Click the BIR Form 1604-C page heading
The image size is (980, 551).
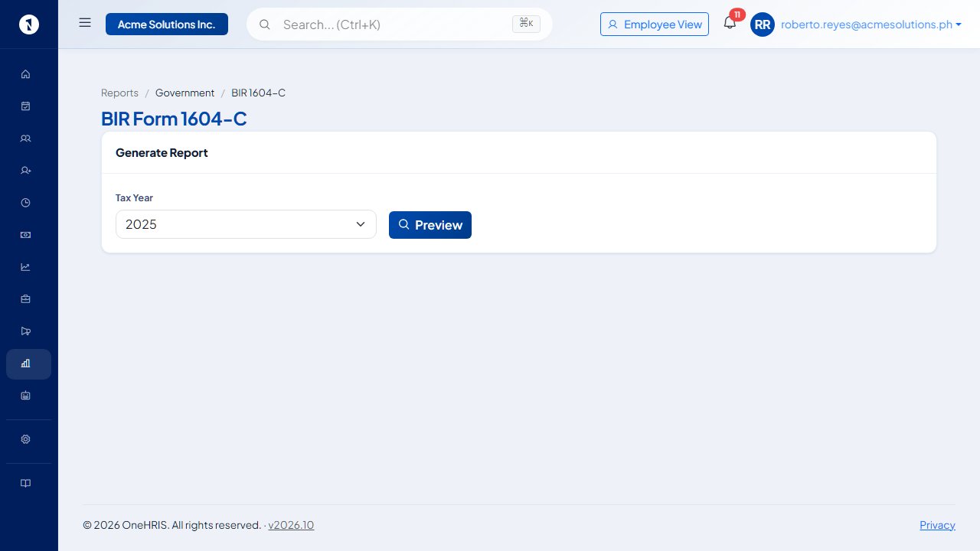pos(174,119)
